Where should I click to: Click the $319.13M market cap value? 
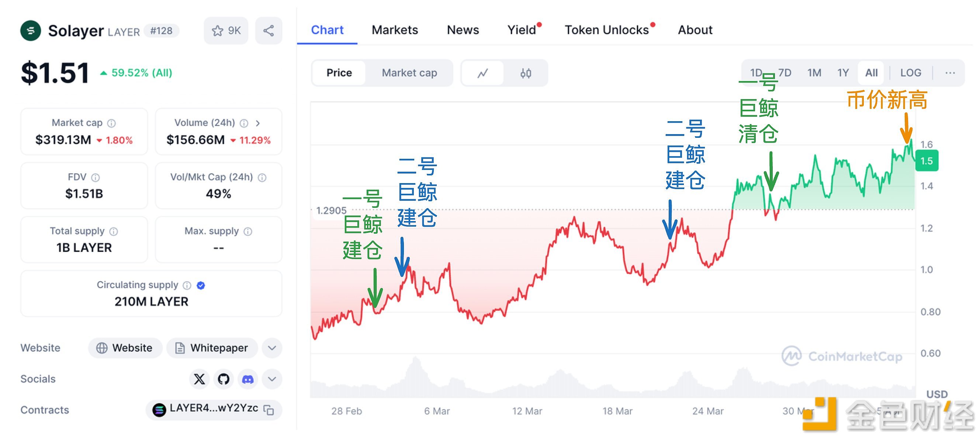(x=63, y=140)
